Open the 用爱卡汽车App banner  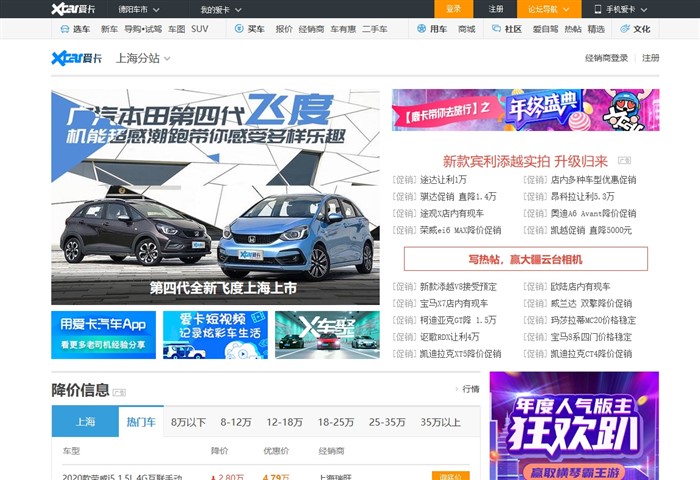coord(104,335)
